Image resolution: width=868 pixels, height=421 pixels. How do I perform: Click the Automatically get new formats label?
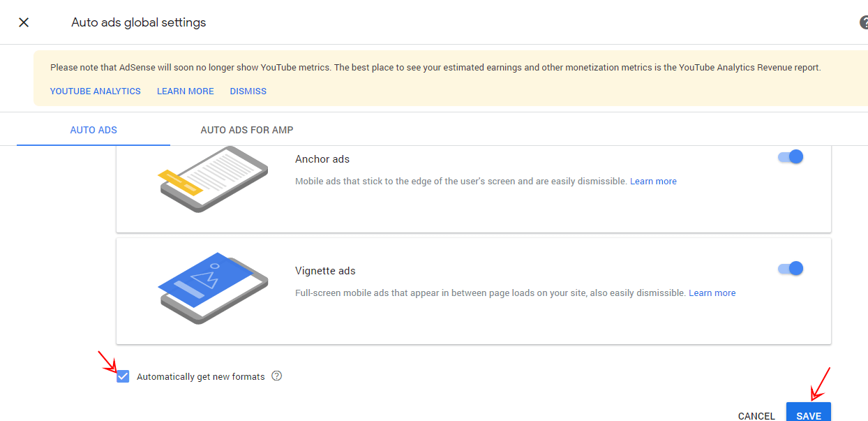(201, 376)
